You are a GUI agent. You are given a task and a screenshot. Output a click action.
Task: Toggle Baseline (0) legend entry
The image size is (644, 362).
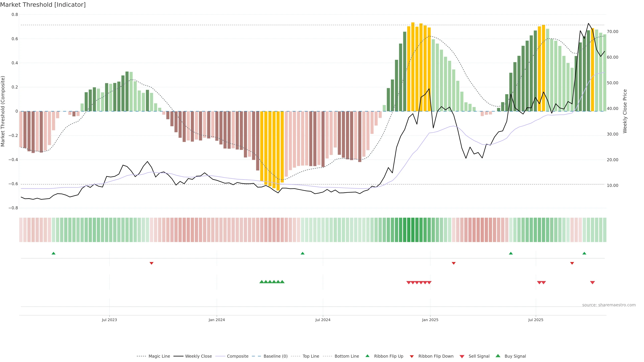pyautogui.click(x=275, y=356)
